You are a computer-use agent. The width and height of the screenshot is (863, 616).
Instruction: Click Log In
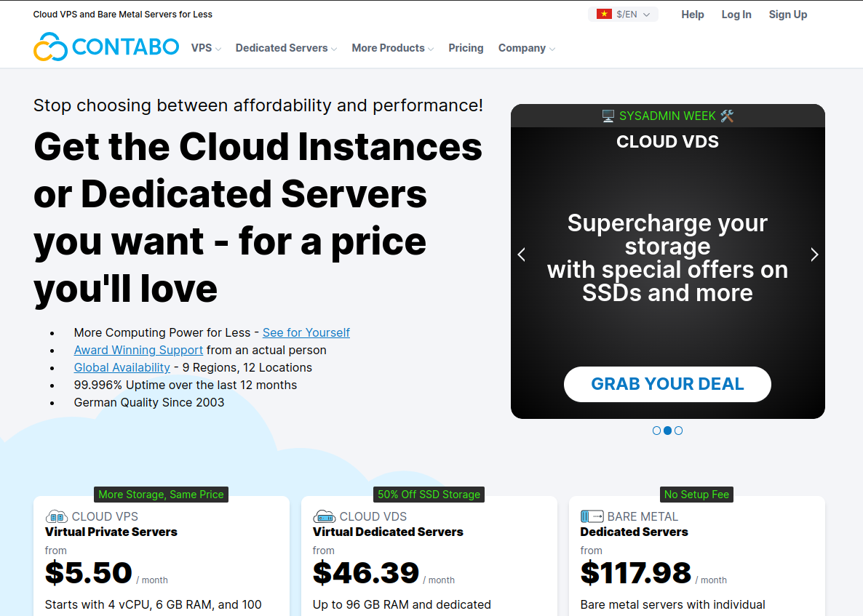[736, 15]
